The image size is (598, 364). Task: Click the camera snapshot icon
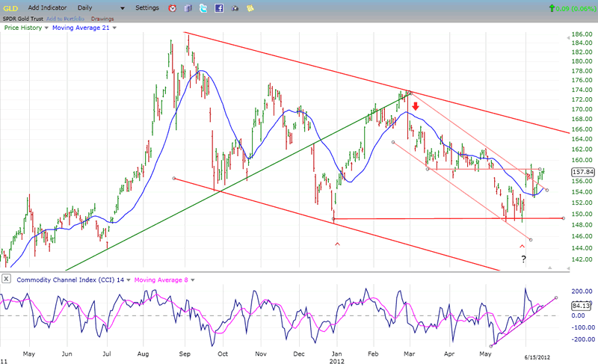click(235, 7)
